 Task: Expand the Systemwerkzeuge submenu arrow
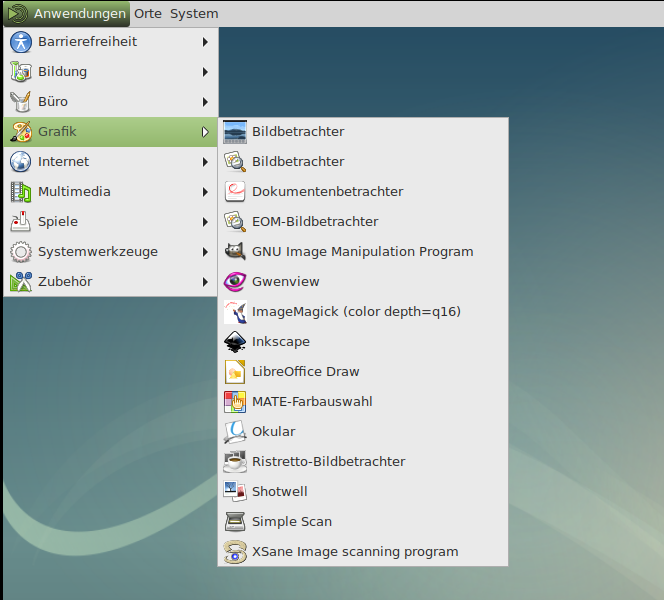click(205, 252)
